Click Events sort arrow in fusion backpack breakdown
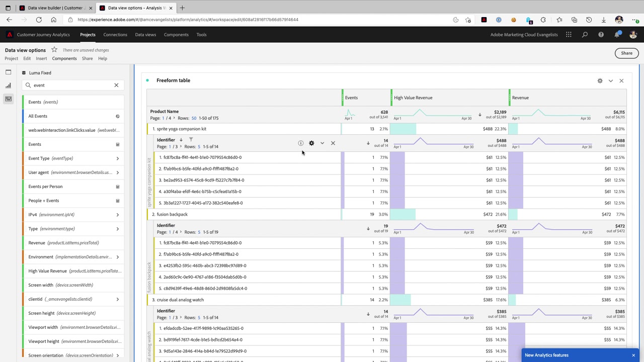Viewport: 644px width, 362px height. [x=368, y=229]
